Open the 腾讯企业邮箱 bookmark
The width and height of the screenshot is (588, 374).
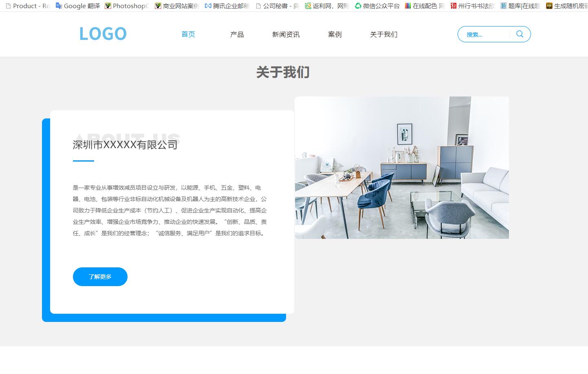227,6
